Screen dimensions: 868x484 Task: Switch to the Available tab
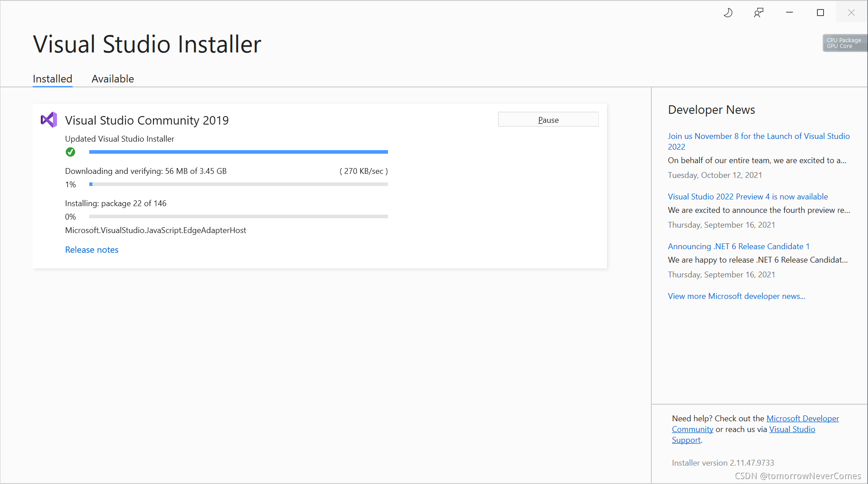tap(113, 79)
